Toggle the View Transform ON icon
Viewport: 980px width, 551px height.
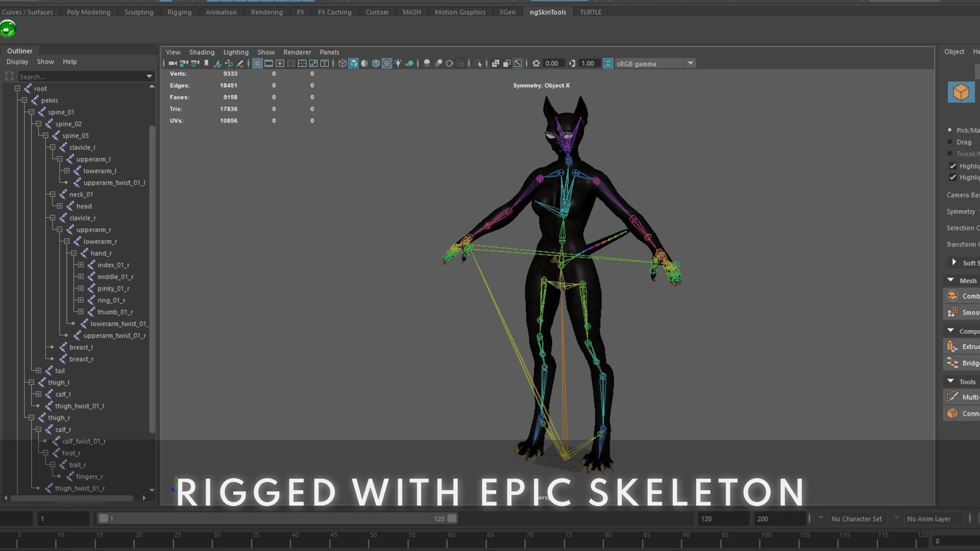pos(608,63)
